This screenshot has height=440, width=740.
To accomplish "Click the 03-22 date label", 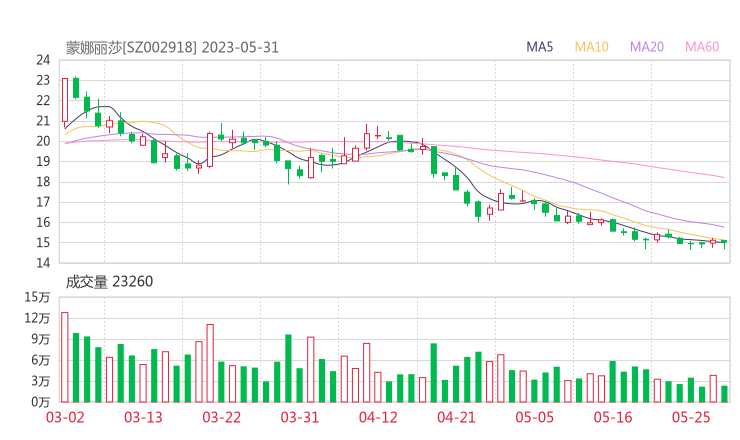I will click(x=222, y=417).
